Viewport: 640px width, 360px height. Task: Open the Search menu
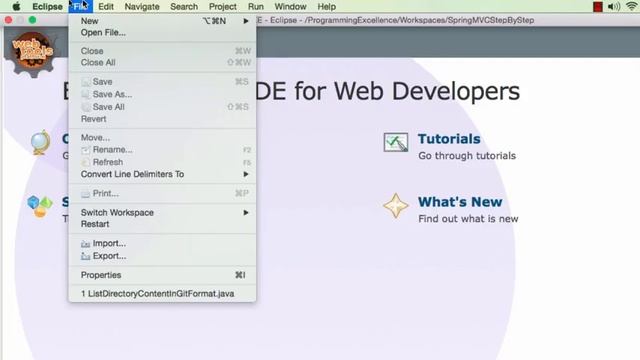pos(184,7)
